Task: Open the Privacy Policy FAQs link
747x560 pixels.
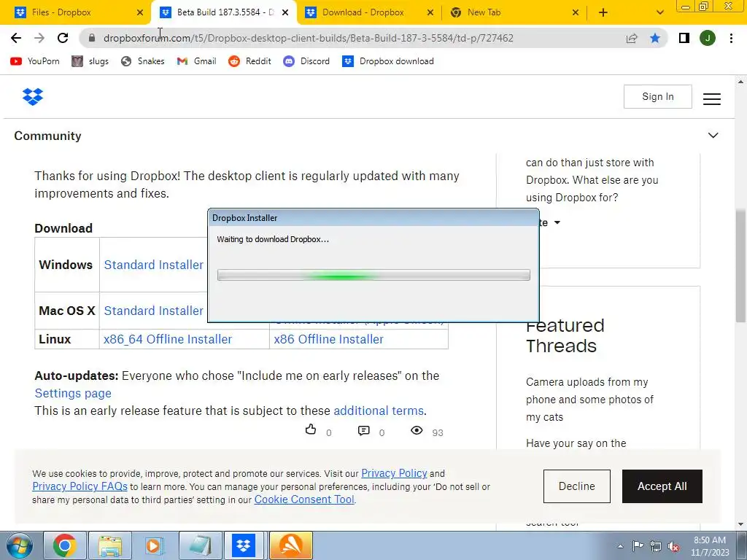Action: pos(80,486)
